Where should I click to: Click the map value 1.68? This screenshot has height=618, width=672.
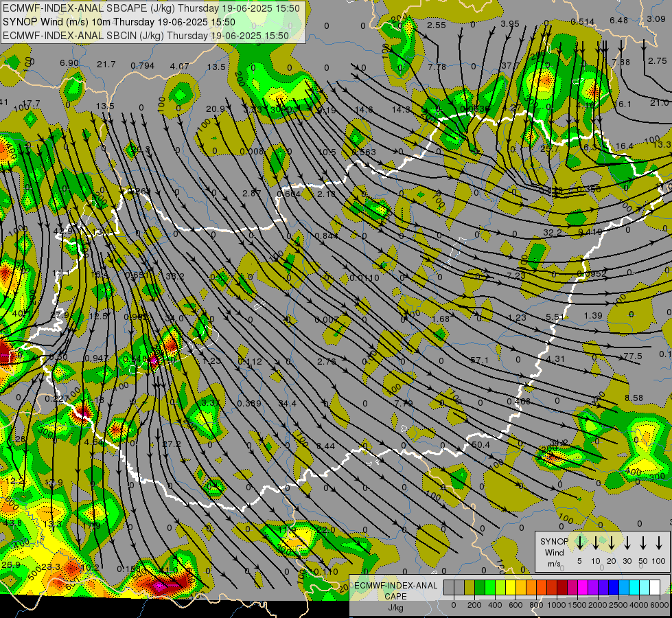(x=441, y=319)
